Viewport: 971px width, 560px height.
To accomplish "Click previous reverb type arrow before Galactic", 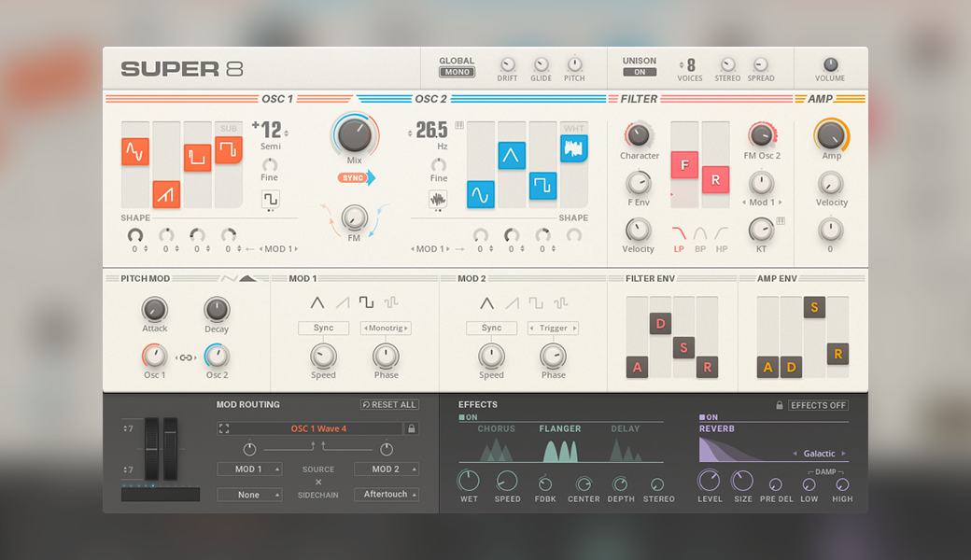I will 795,454.
